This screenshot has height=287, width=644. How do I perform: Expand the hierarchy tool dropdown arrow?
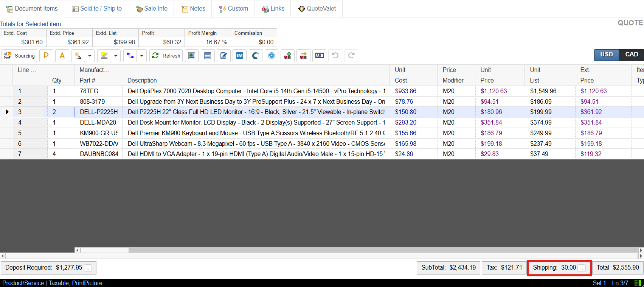(142, 56)
